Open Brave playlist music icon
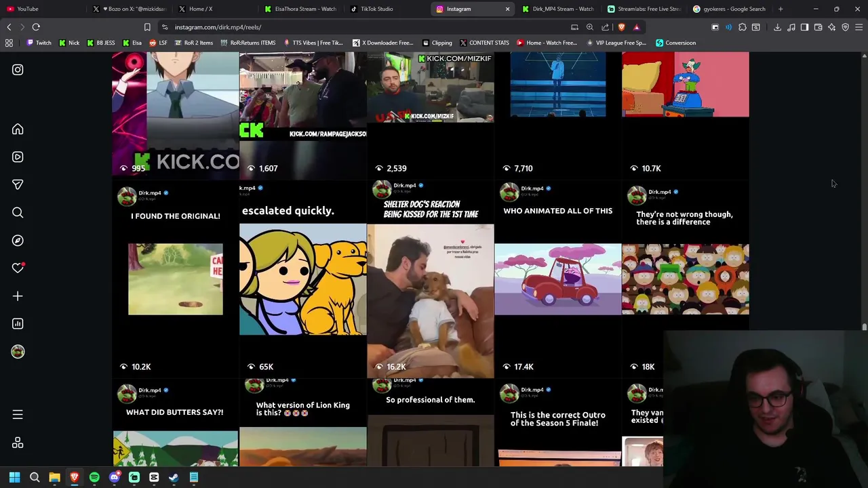Screen dimensions: 868x488 pos(791,27)
